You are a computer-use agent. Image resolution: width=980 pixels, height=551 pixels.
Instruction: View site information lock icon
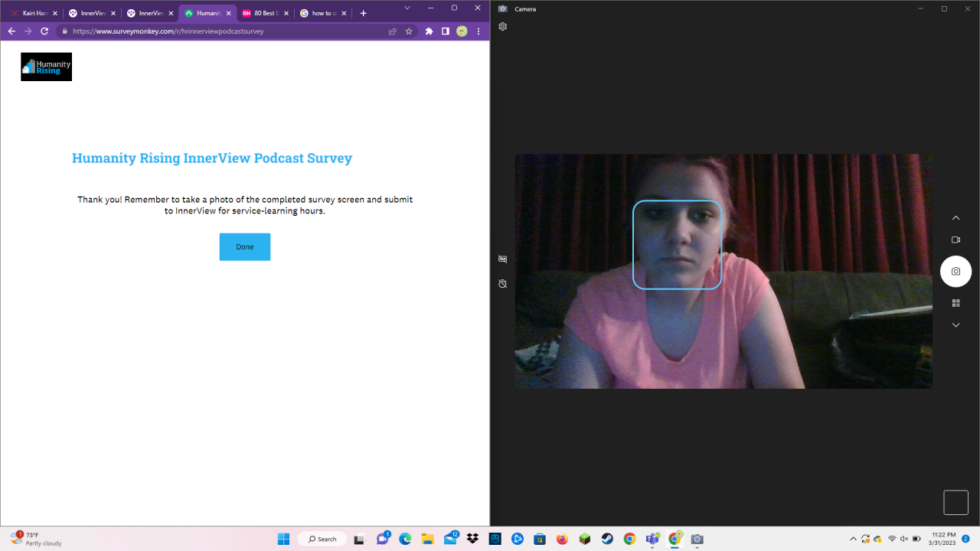pyautogui.click(x=65, y=31)
